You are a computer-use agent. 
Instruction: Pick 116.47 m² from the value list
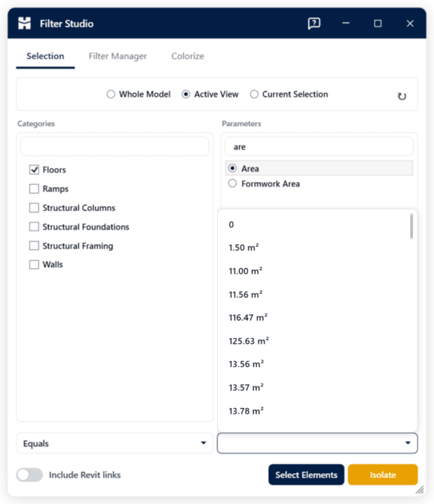point(248,318)
